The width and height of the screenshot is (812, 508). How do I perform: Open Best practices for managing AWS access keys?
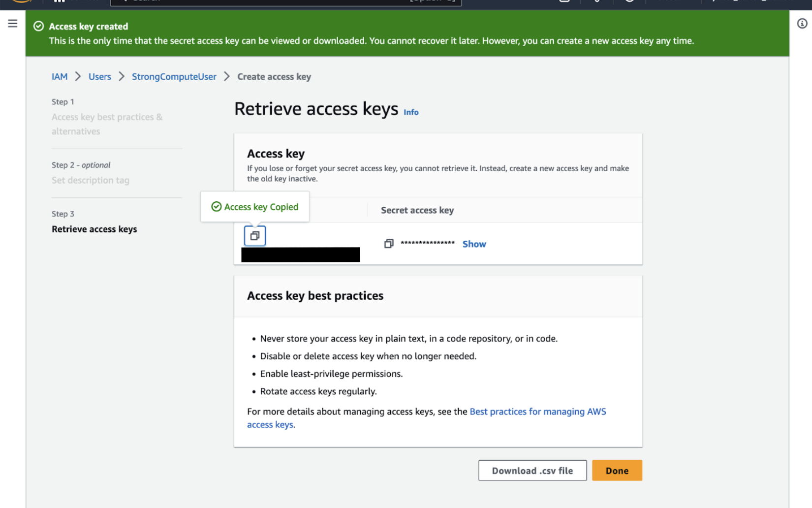537,412
